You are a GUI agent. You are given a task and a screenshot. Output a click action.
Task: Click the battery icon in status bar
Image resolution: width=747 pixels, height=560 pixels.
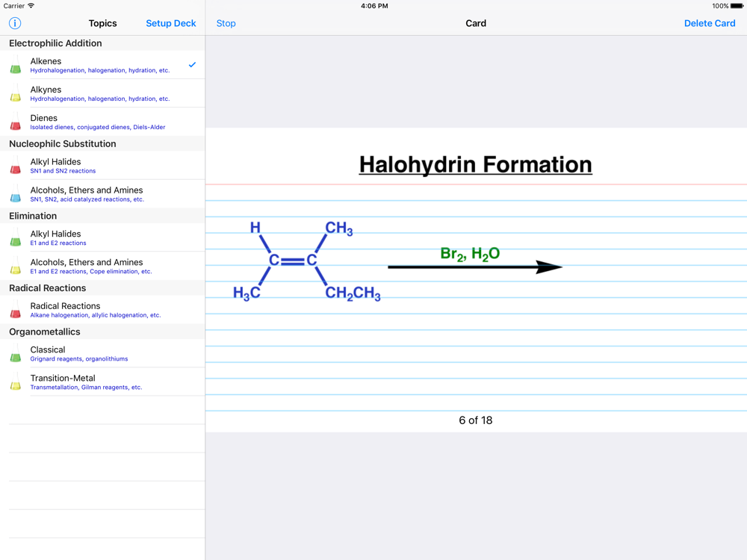tap(736, 6)
